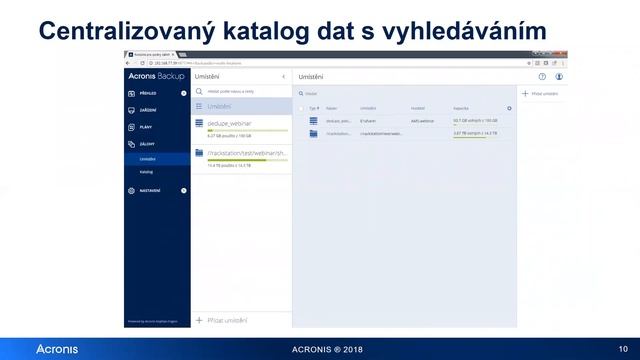
Task: Click the Hostitel column header
Action: click(x=418, y=108)
